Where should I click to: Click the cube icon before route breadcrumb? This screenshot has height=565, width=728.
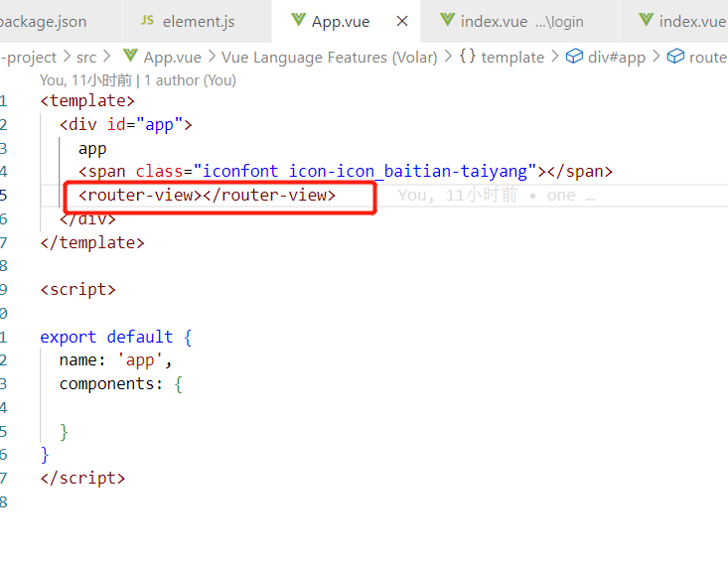click(675, 57)
